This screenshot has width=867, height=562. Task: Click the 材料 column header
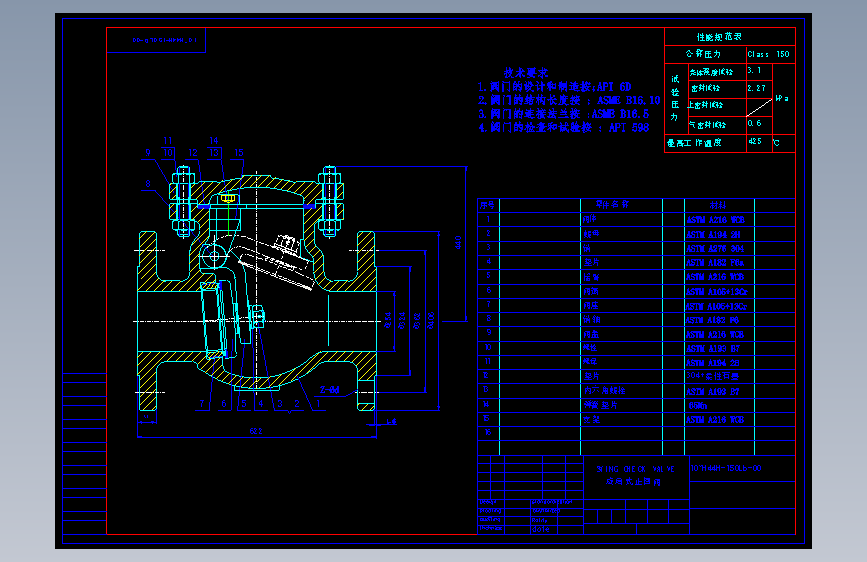pos(718,205)
